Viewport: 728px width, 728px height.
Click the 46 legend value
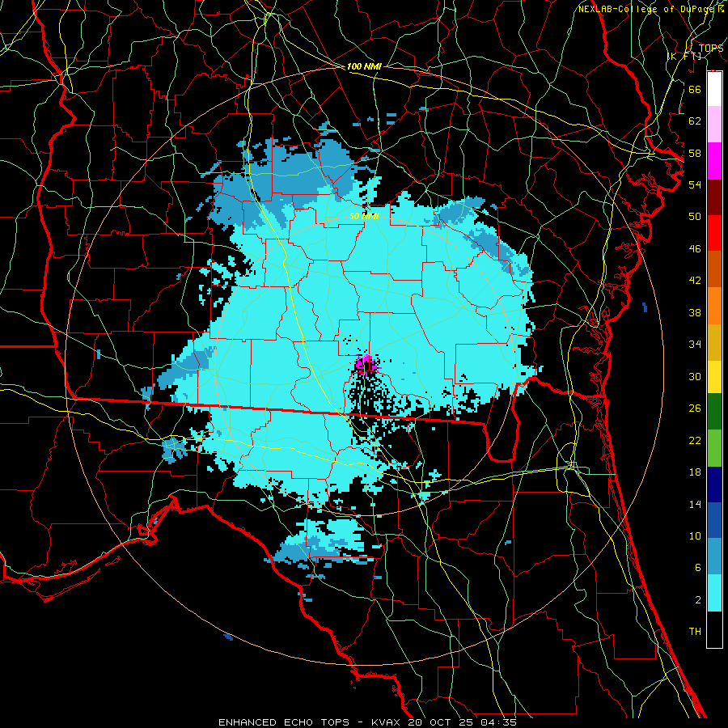point(695,249)
